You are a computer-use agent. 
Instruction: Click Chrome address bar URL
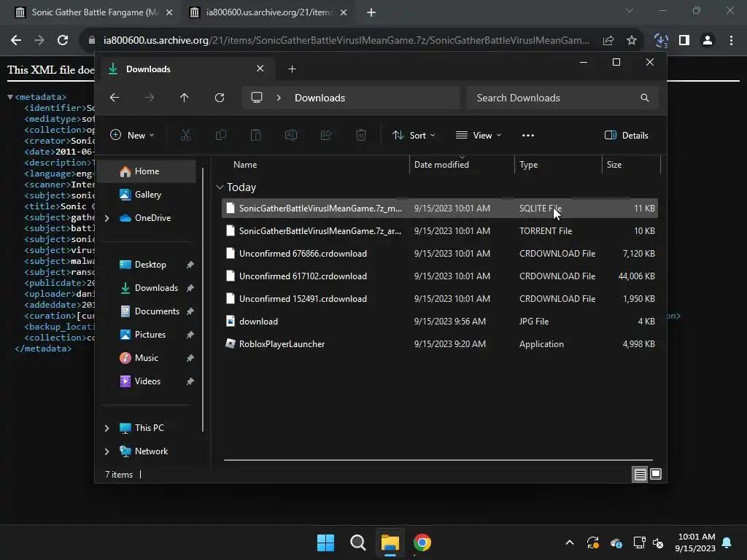(x=347, y=41)
